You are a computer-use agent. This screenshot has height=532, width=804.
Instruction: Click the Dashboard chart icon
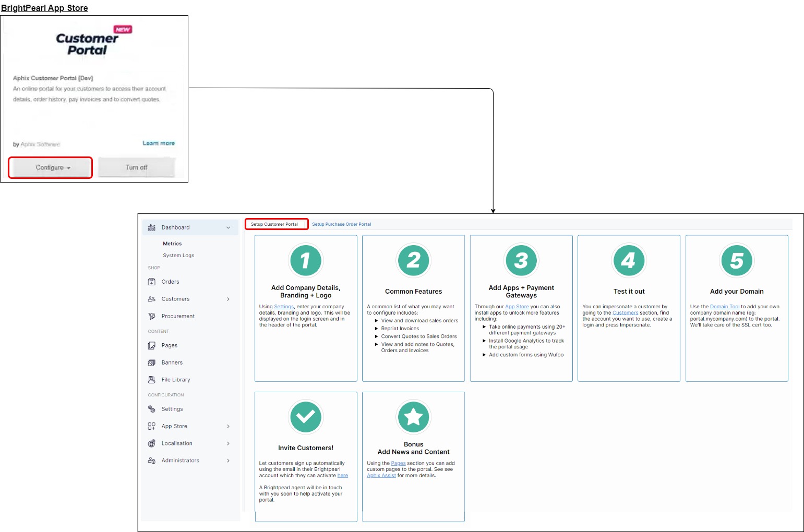[152, 227]
